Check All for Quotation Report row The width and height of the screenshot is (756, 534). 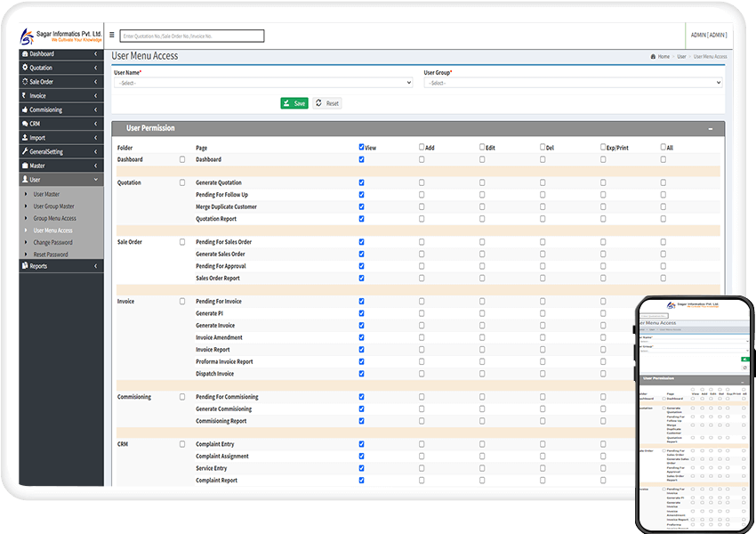664,219
